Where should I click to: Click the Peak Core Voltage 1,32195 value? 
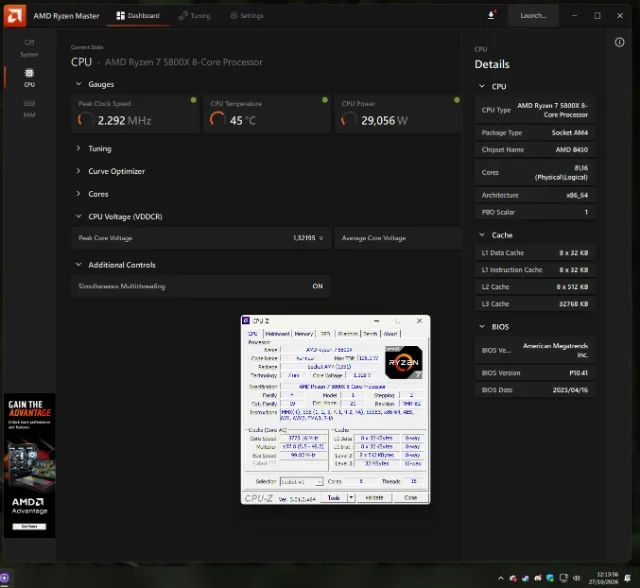(x=304, y=238)
